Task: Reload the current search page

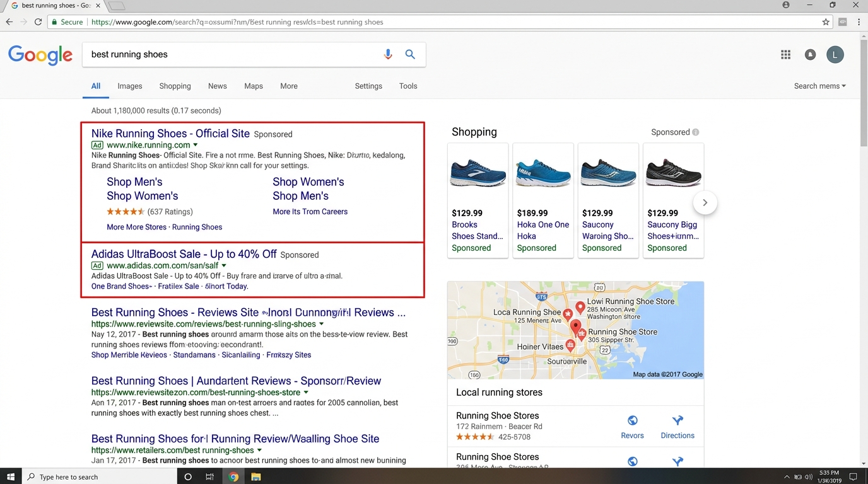Action: (x=38, y=21)
